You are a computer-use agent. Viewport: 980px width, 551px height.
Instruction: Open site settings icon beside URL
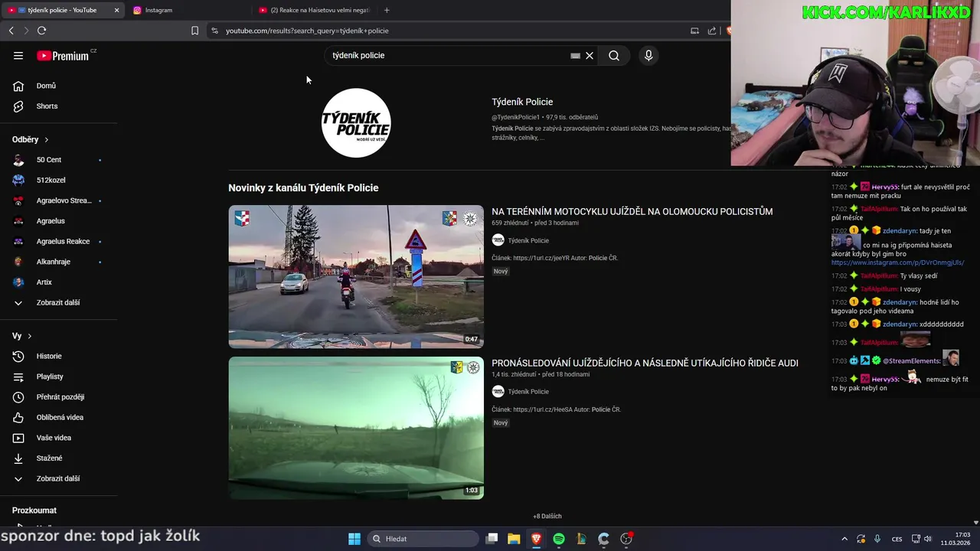coord(214,31)
